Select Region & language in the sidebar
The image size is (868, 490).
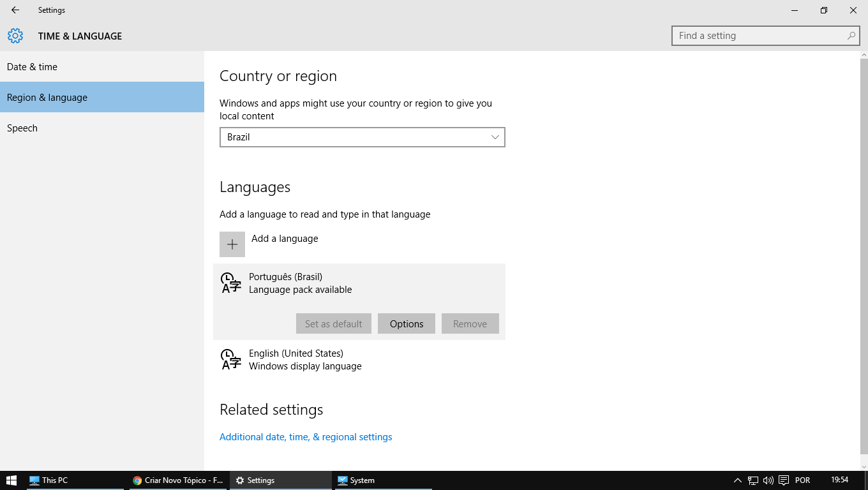pos(102,97)
